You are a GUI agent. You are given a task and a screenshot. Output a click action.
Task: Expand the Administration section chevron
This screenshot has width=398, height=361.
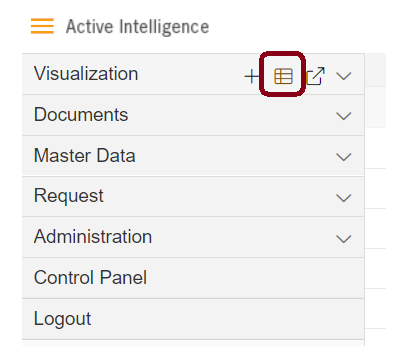344,239
